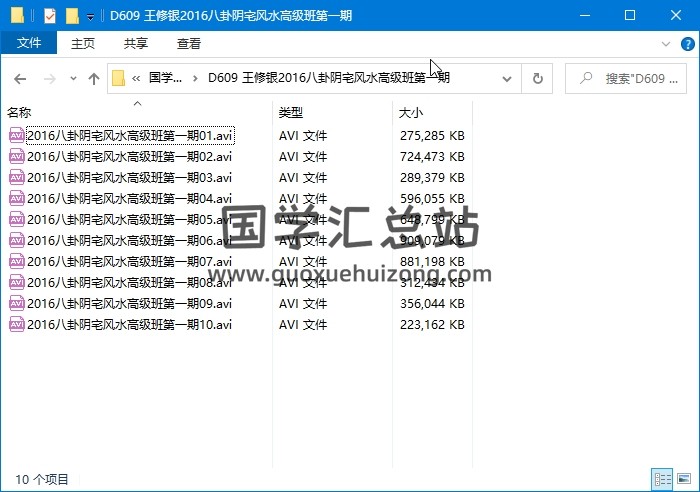Click the AVI icon of file 01
Screen dimensions: 700x492
[x=17, y=135]
